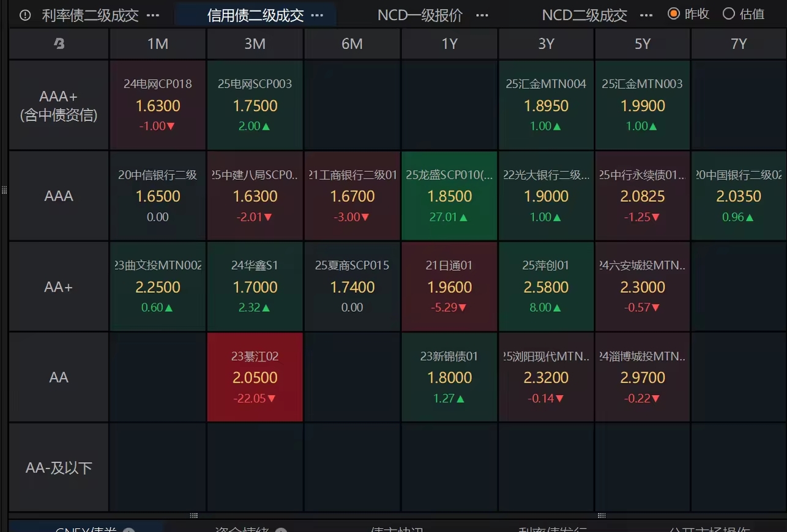
Task: Open the more options dots beside 利率债二级成交
Action: (x=153, y=15)
